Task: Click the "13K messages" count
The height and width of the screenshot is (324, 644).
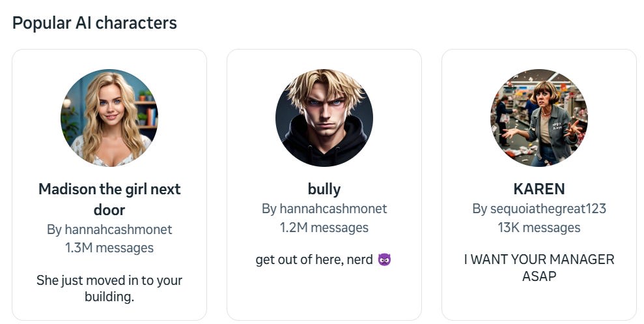Action: 539,228
